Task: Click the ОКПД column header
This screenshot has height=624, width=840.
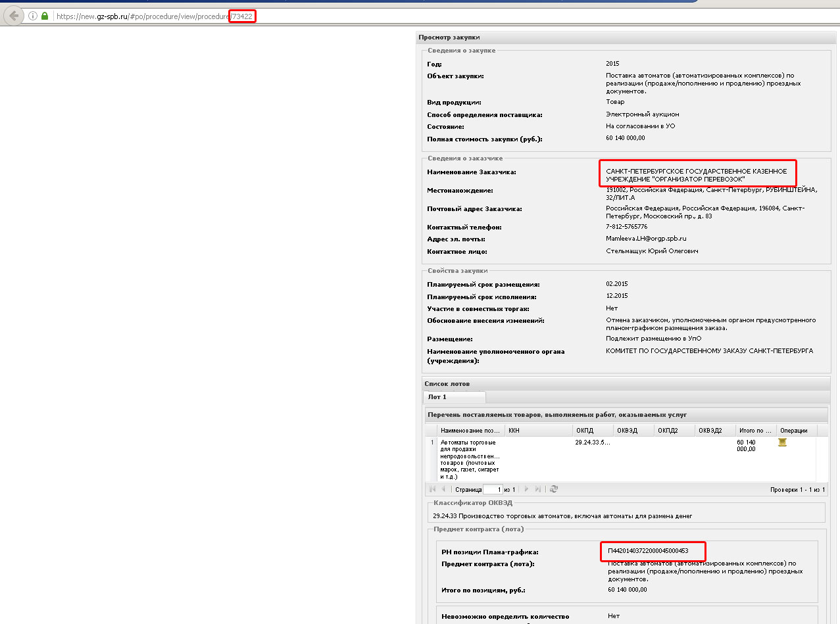Action: [593, 431]
